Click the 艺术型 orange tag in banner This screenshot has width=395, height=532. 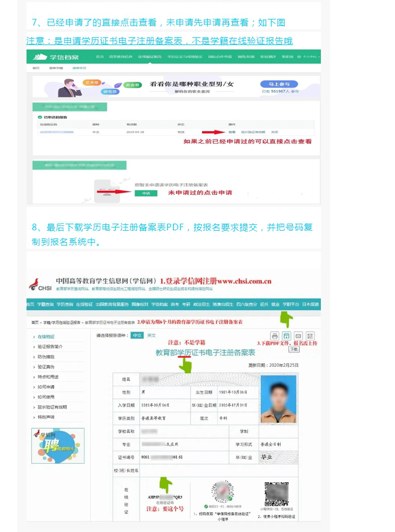(91, 82)
